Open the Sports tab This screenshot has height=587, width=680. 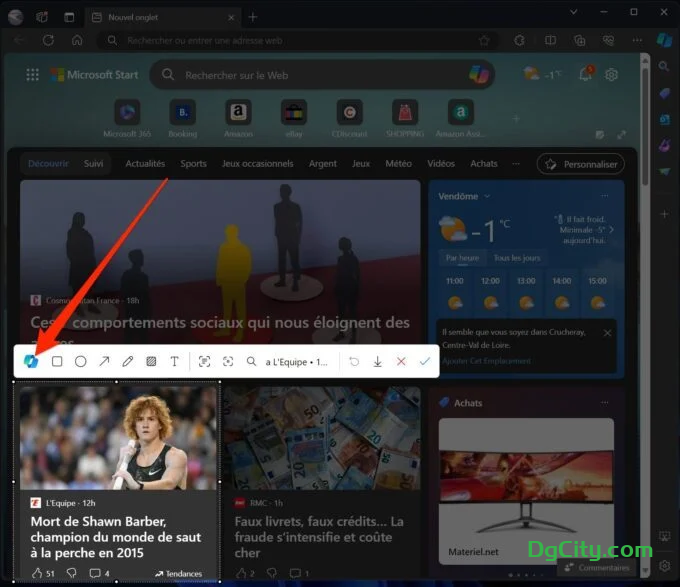(x=193, y=163)
